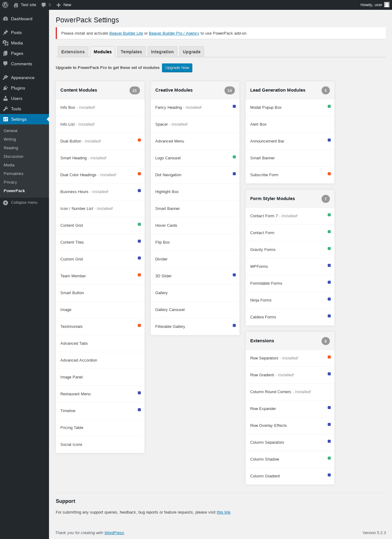Click the green dot on Content Grid row

pos(139,224)
